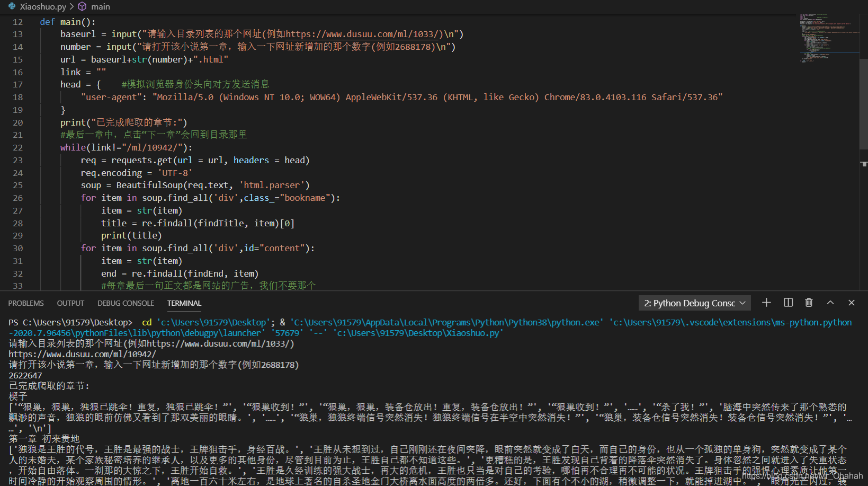Click line number 22 in gutter
The image size is (868, 486).
coord(18,147)
